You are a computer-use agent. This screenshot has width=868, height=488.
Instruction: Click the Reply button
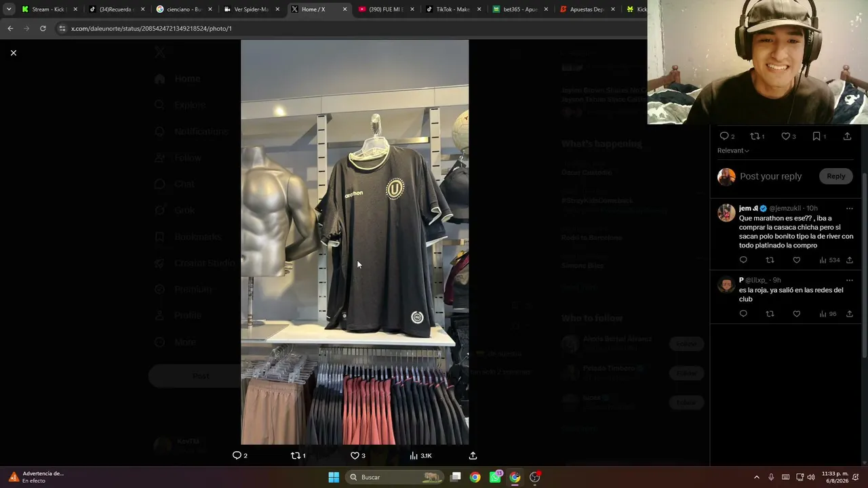pos(835,176)
